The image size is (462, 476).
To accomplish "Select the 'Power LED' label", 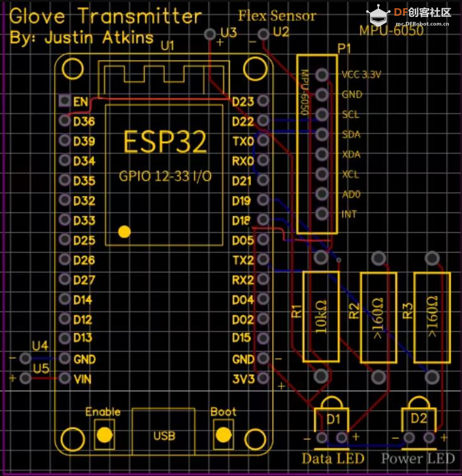I will click(x=418, y=458).
